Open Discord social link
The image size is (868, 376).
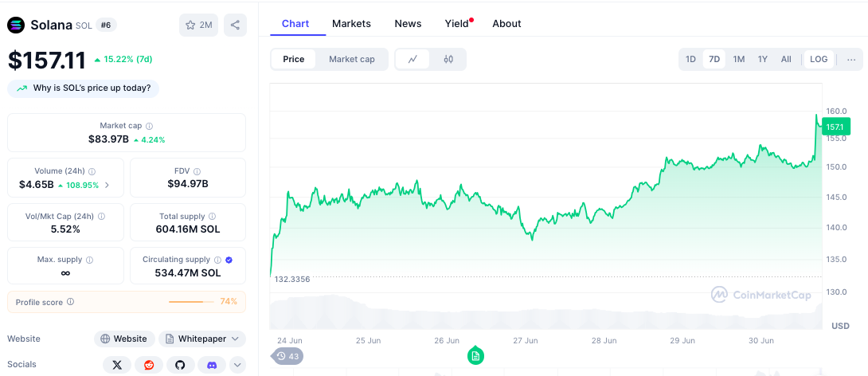point(212,365)
